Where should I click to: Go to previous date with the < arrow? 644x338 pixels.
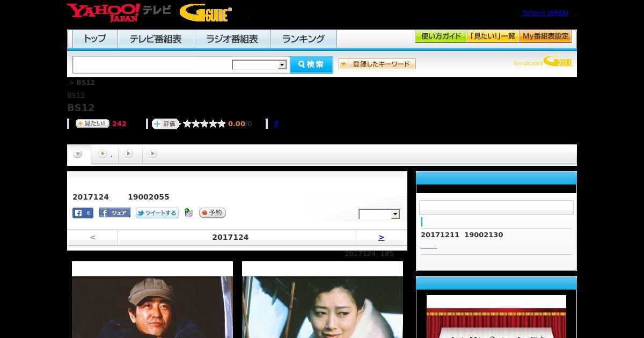[92, 237]
